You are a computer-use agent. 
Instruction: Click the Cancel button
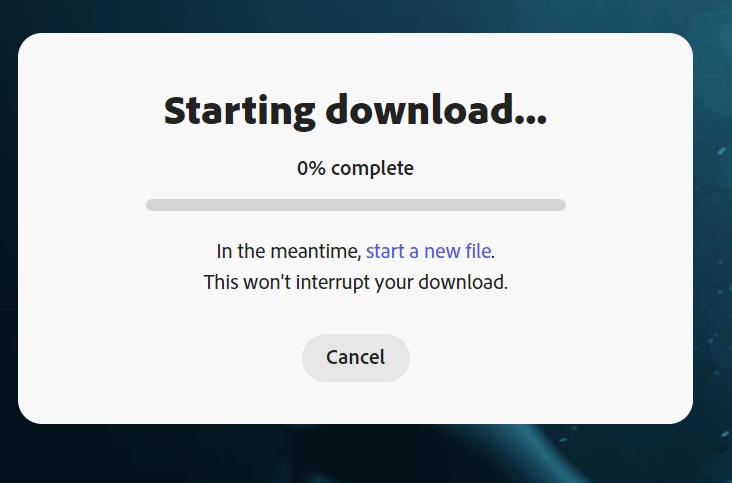(356, 358)
